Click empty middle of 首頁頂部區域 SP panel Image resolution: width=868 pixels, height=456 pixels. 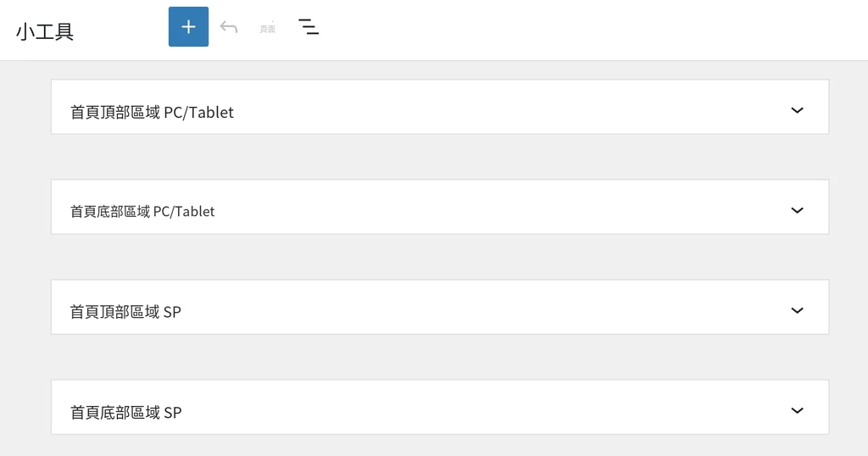tap(487, 307)
